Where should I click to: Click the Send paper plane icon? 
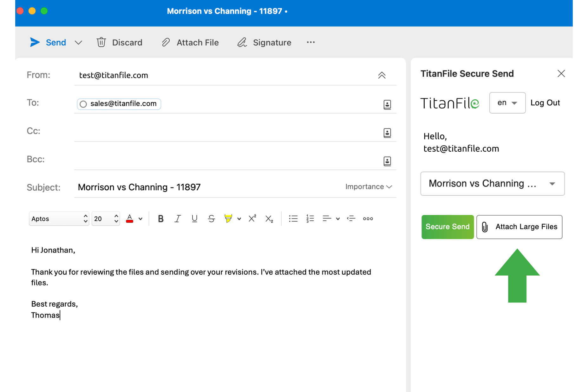(x=35, y=42)
